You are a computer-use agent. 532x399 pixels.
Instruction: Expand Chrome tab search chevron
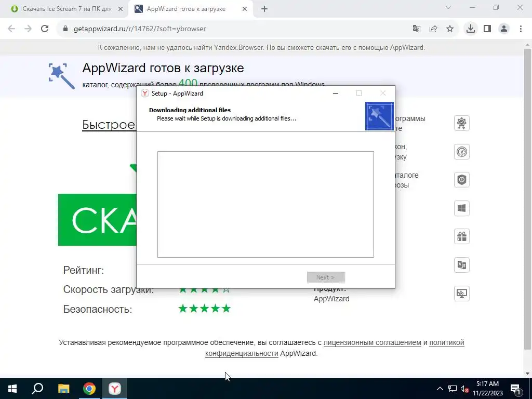click(448, 7)
